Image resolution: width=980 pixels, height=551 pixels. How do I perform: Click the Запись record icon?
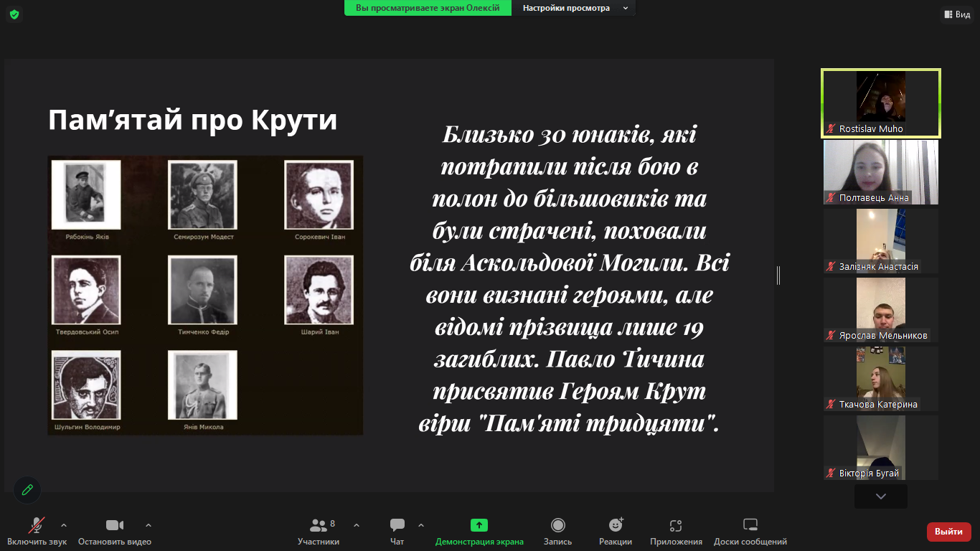tap(557, 531)
